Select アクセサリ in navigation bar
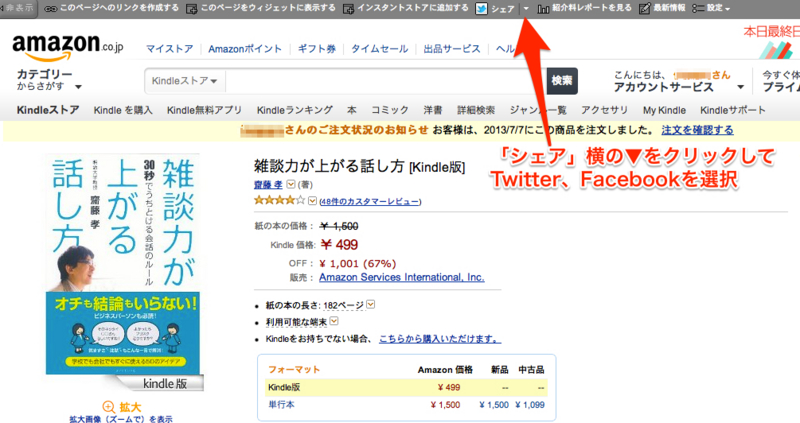The width and height of the screenshot is (800, 423). coord(604,110)
